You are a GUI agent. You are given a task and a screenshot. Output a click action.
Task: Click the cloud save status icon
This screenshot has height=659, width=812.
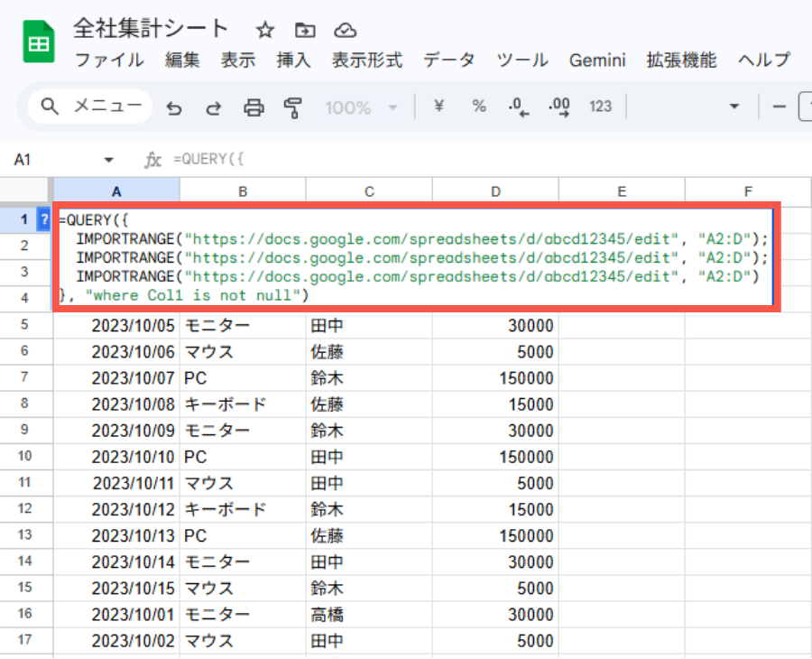tap(345, 30)
